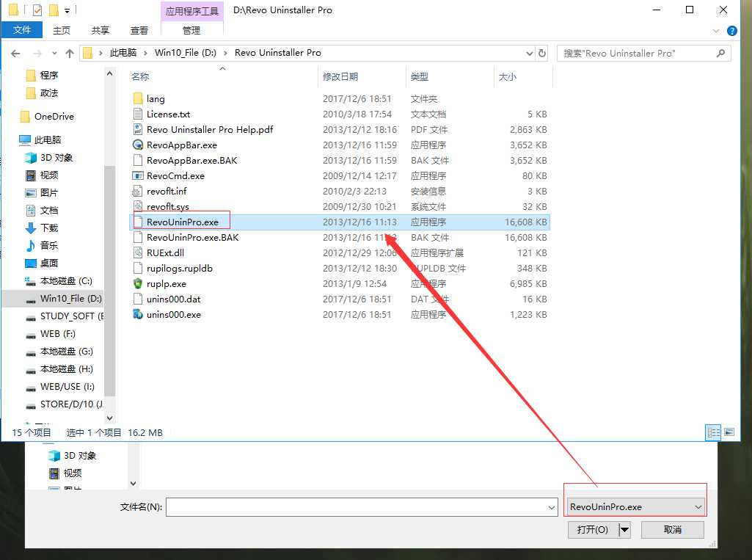Select the RevoUninPro.exe.BAK file
Image resolution: width=752 pixels, height=560 pixels.
tap(192, 238)
